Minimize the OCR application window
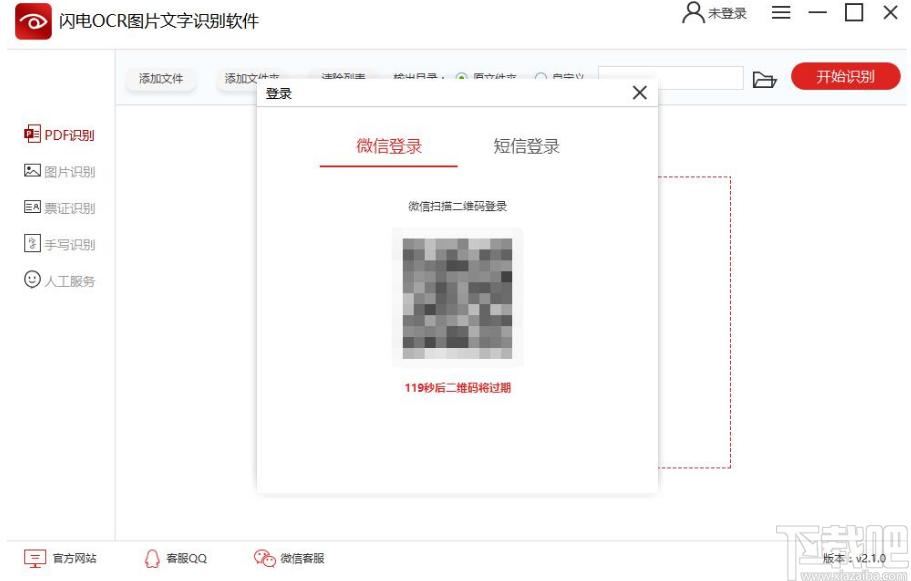This screenshot has width=911, height=581. (x=817, y=12)
